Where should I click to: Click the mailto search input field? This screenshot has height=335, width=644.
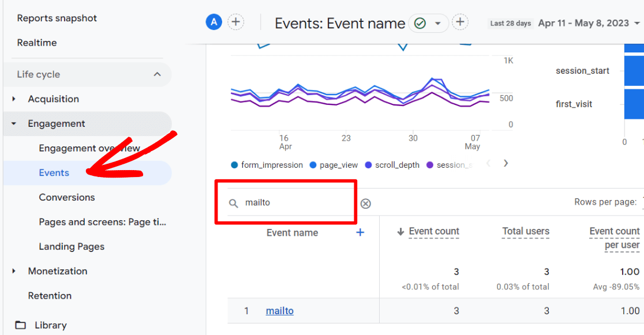pos(294,203)
